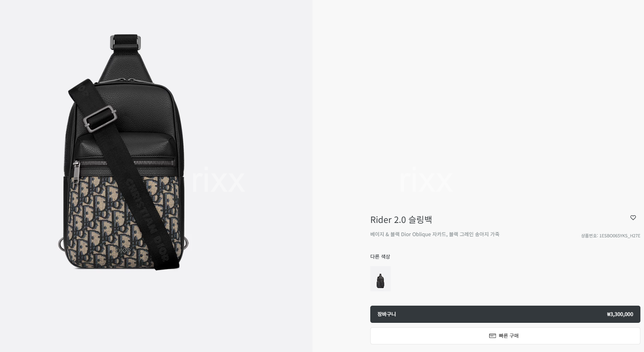The image size is (644, 352).
Task: Add to cart with the 장바구니 button
Action: (x=505, y=314)
